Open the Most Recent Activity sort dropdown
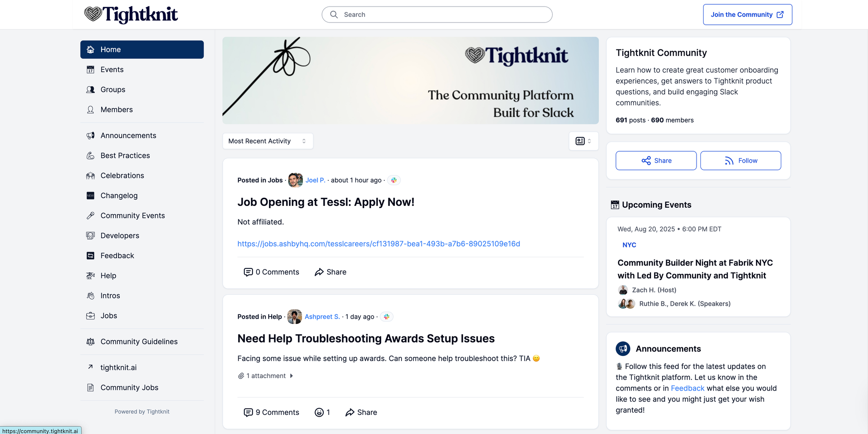This screenshot has height=434, width=868. click(x=268, y=141)
